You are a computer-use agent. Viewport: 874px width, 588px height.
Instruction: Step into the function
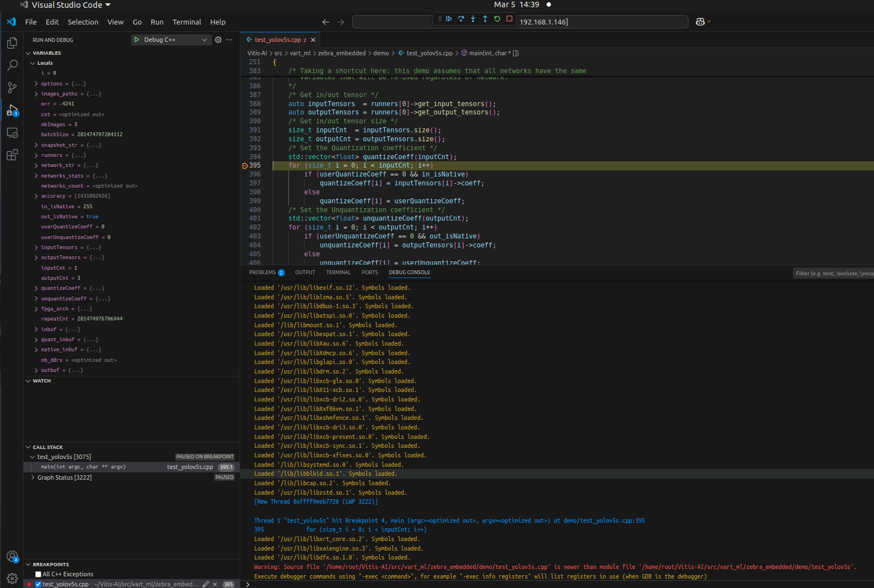473,19
